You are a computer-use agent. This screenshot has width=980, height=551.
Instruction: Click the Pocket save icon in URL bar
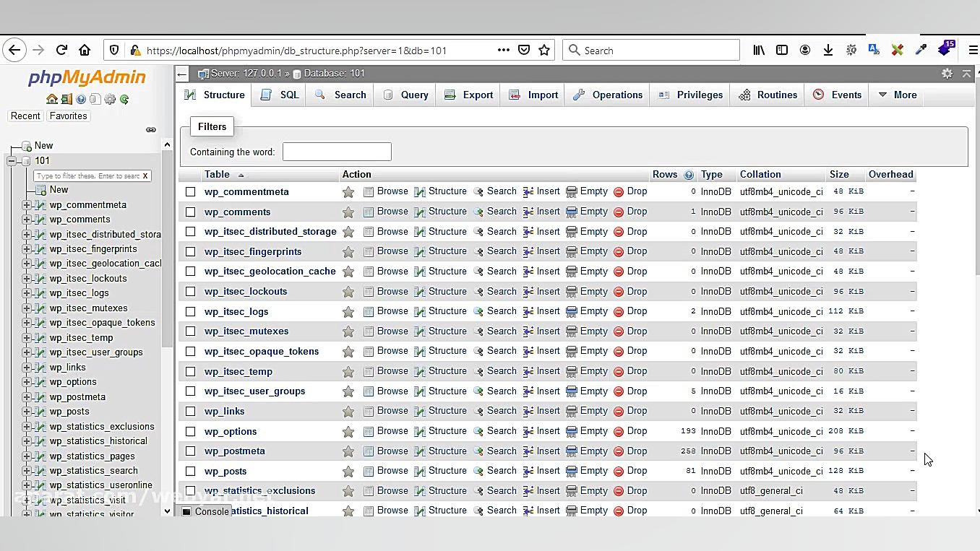pyautogui.click(x=524, y=50)
